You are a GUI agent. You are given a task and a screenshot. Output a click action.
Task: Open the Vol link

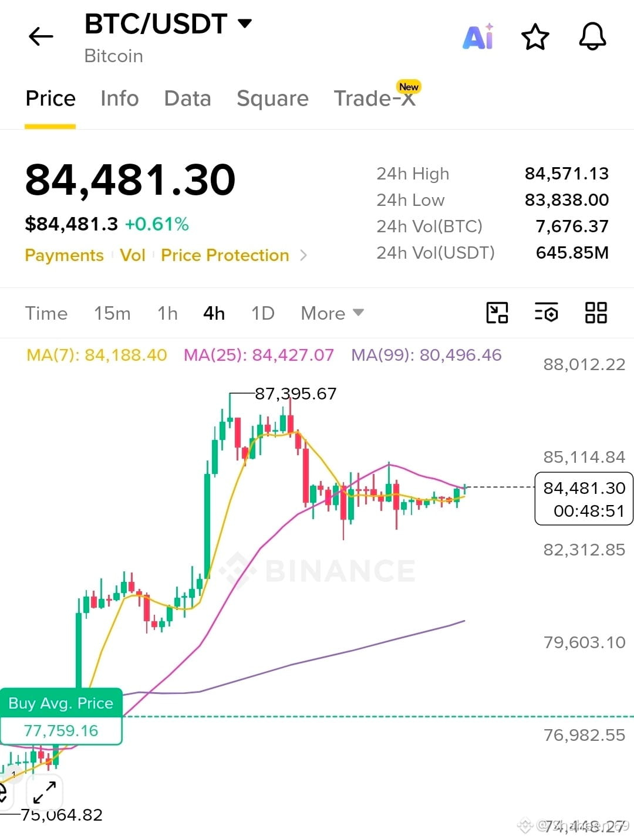tap(133, 255)
